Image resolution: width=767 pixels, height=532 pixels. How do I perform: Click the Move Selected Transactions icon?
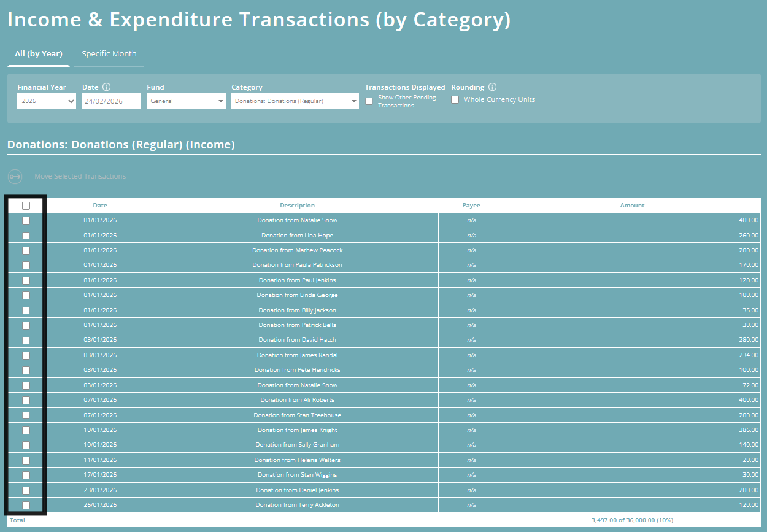tap(14, 177)
